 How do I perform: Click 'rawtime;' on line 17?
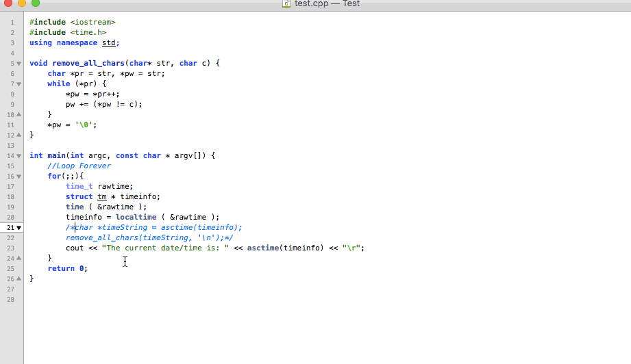116,186
